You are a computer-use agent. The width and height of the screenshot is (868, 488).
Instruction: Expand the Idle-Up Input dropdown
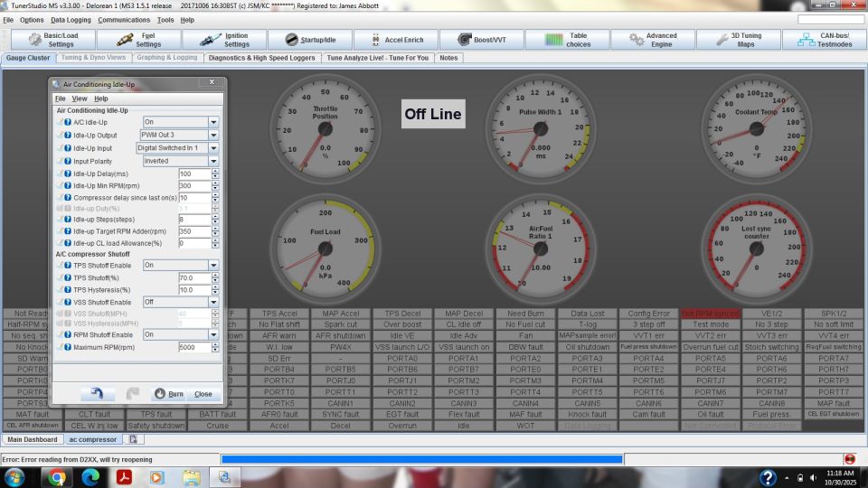[213, 148]
